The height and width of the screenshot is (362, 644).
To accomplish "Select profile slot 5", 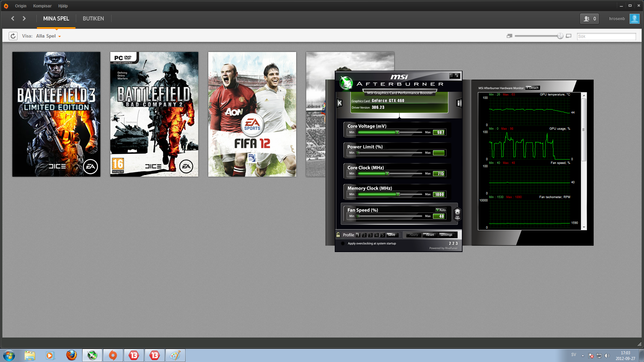I will [x=382, y=235].
